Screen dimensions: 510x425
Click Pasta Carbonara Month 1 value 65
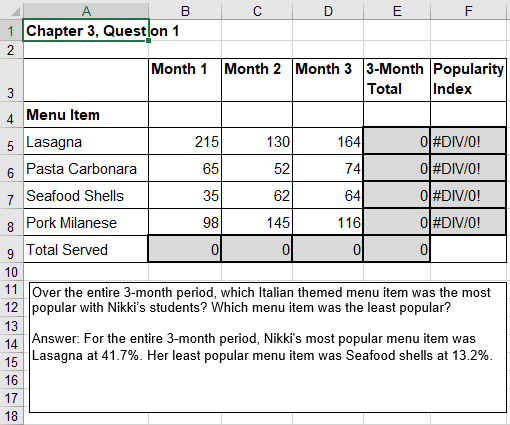(185, 168)
